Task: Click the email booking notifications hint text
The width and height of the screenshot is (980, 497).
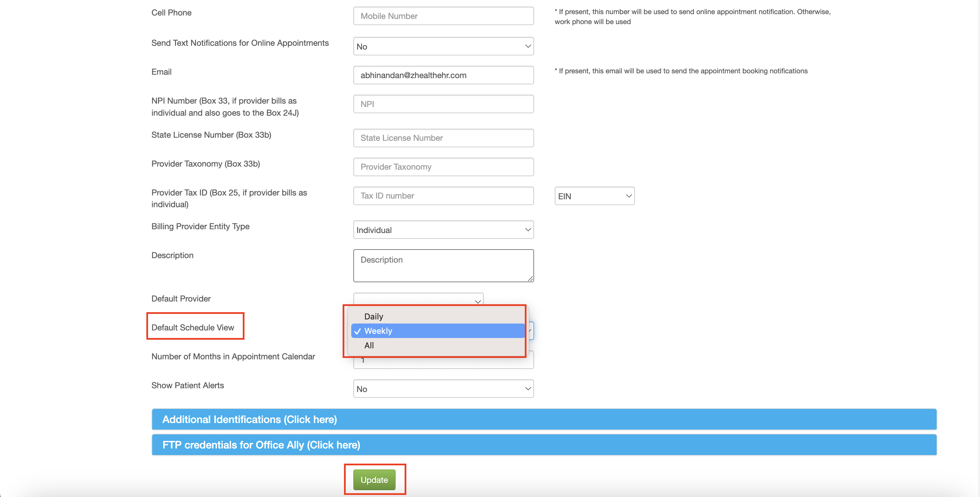Action: pyautogui.click(x=681, y=71)
